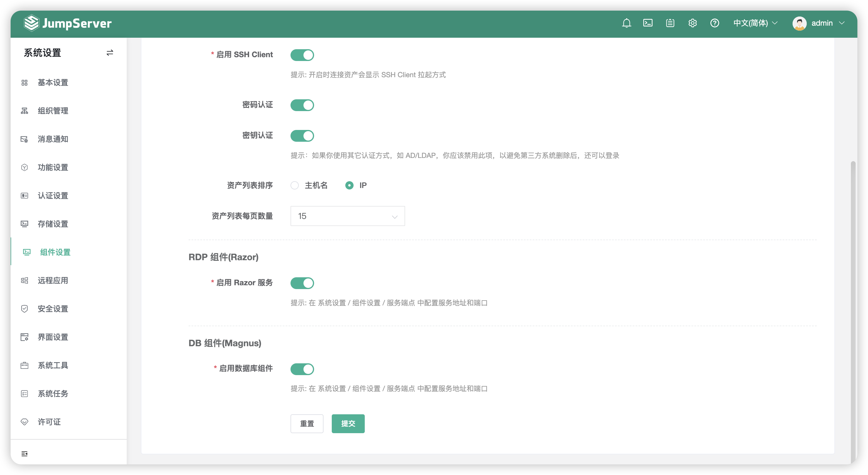Image resolution: width=868 pixels, height=475 pixels.
Task: Click the admin avatar picture
Action: (x=799, y=23)
